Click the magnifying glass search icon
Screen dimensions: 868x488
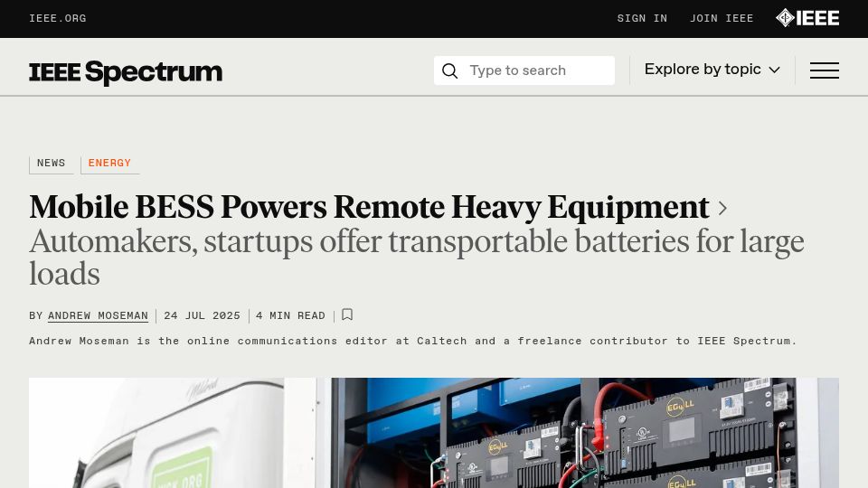(449, 70)
